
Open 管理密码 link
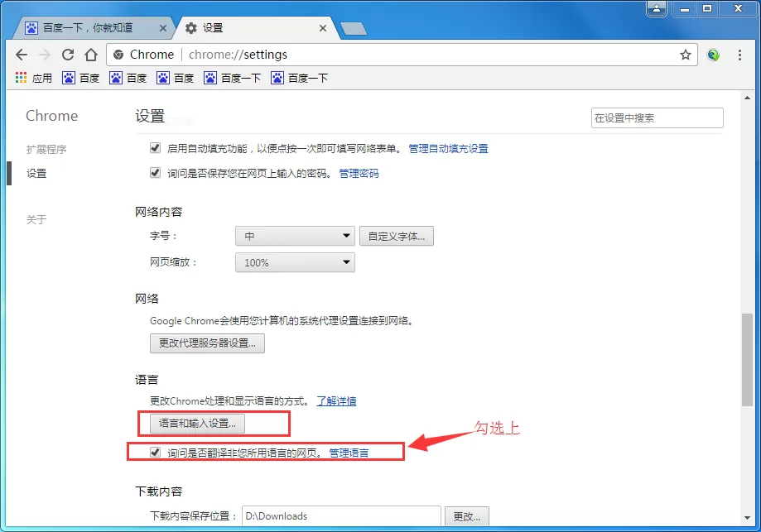pyautogui.click(x=359, y=173)
